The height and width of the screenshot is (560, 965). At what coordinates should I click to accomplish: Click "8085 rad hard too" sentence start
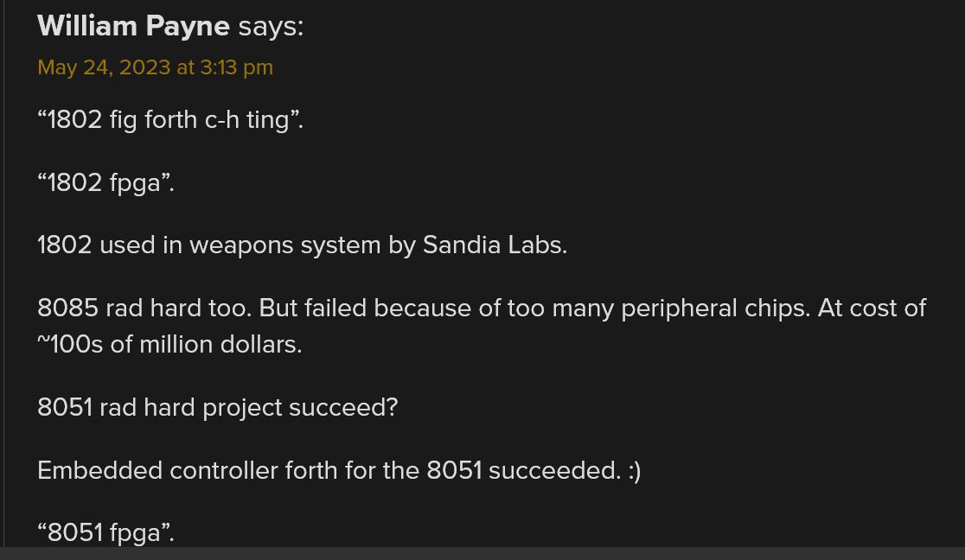(x=144, y=308)
